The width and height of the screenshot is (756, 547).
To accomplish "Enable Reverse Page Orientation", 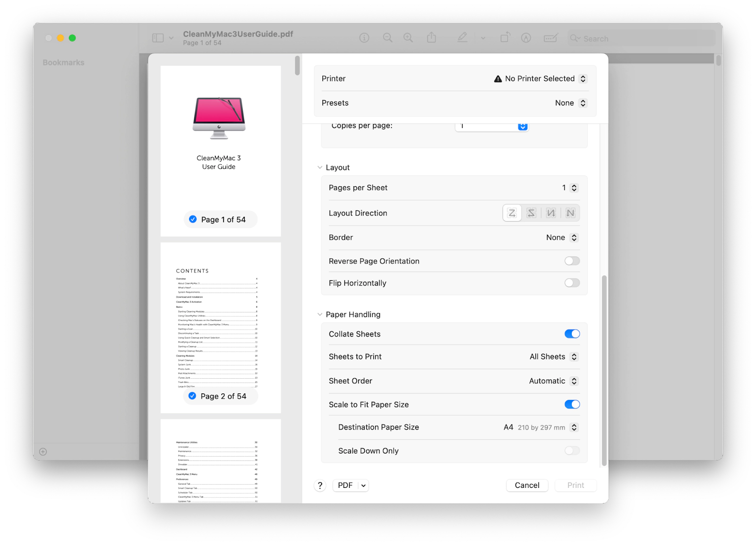I will (x=572, y=261).
